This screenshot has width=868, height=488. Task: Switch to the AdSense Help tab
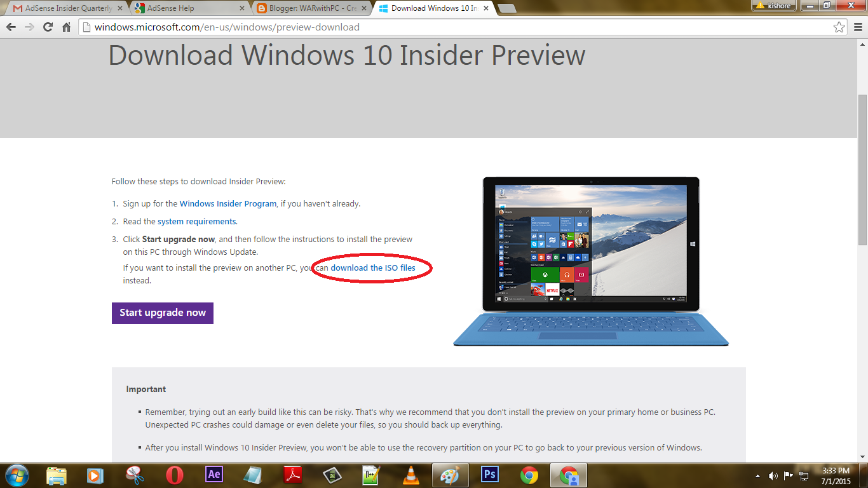[x=186, y=8]
